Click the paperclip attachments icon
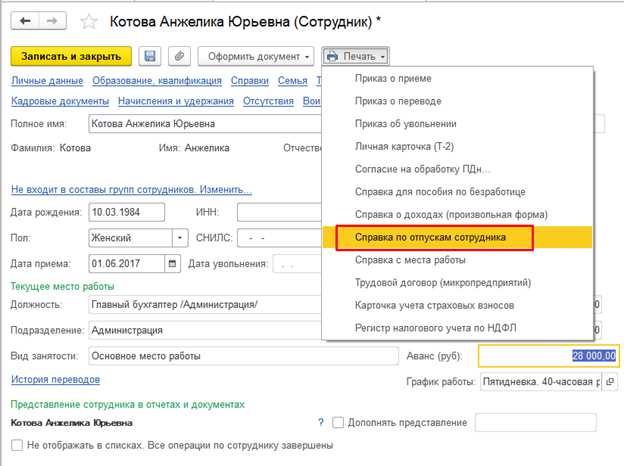Image resolution: width=624 pixels, height=466 pixels. [x=179, y=56]
